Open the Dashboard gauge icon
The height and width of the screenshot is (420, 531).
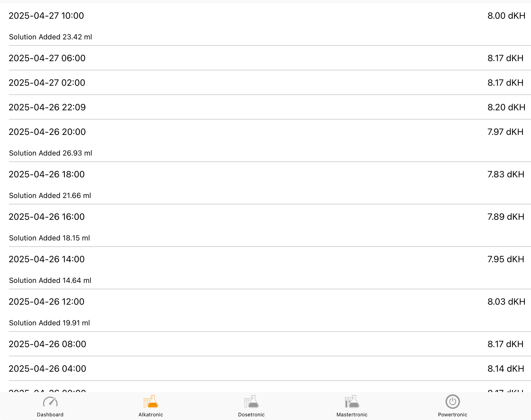(50, 402)
